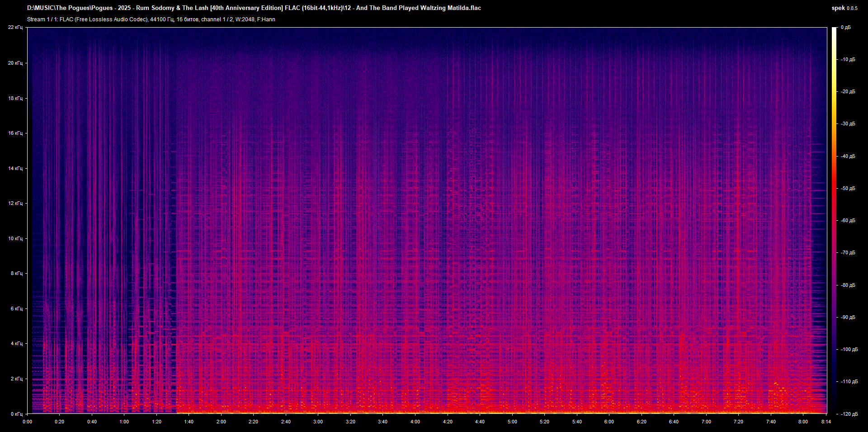Click the 12 кГц frequency axis label

pos(15,203)
